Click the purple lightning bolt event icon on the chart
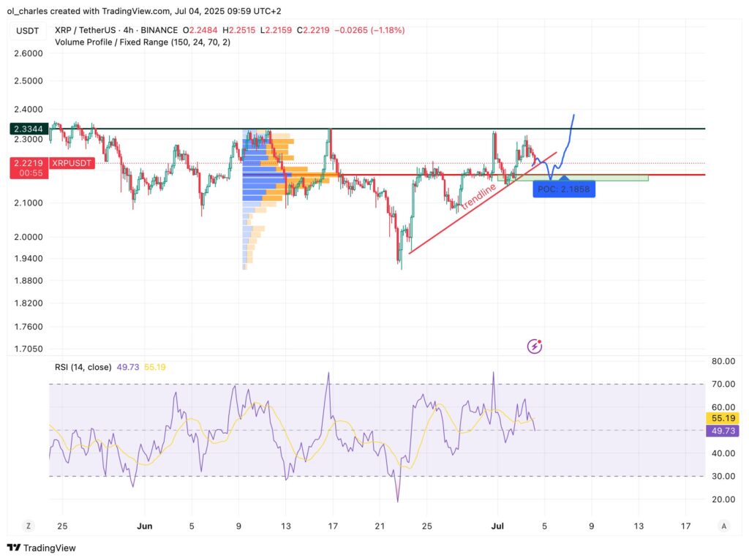 tap(535, 346)
